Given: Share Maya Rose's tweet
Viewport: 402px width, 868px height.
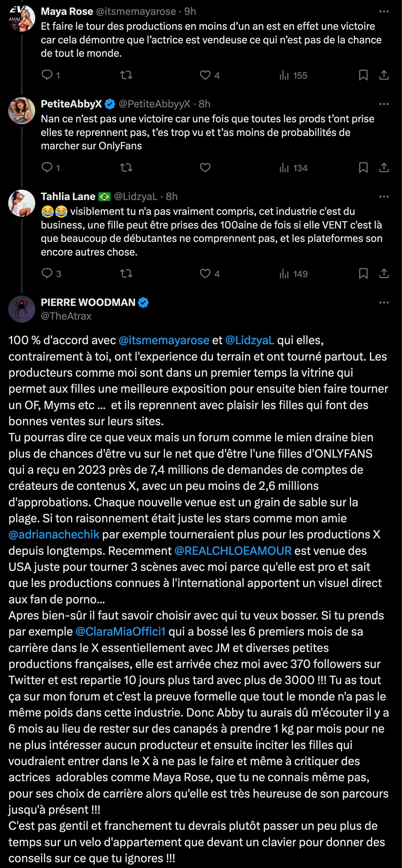Looking at the screenshot, I should tap(384, 75).
